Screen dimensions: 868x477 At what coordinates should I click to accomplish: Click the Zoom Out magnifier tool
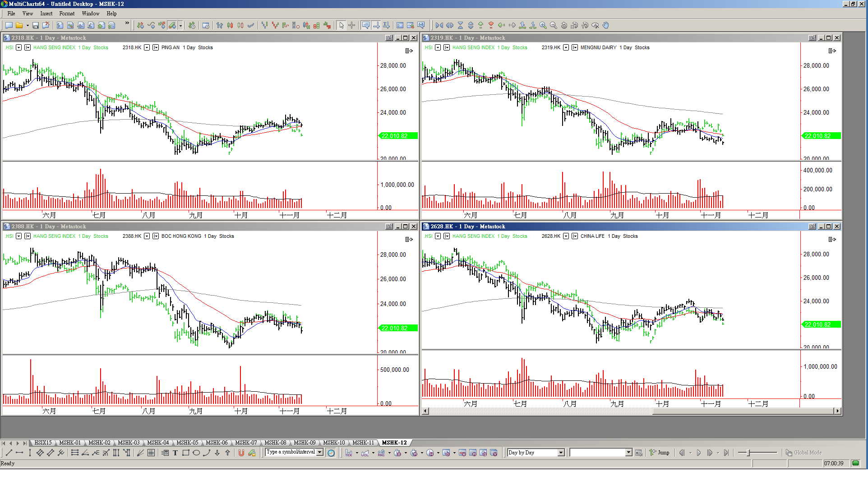click(554, 26)
